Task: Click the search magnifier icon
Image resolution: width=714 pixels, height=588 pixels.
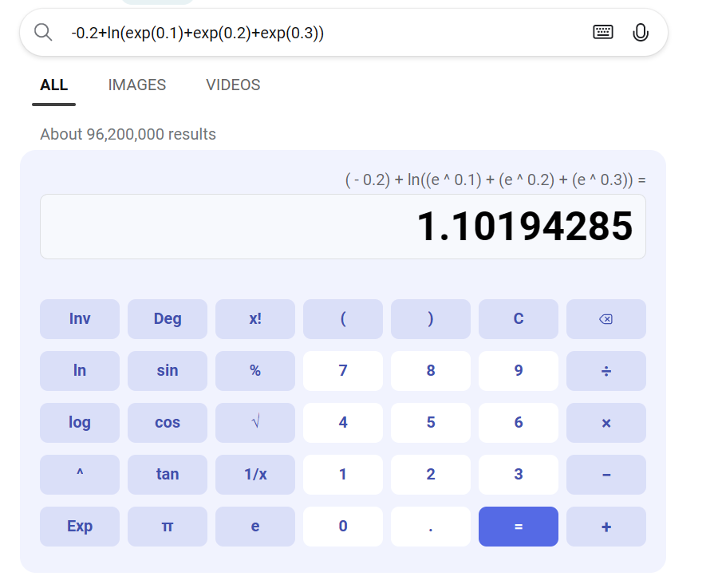Action: click(x=43, y=33)
